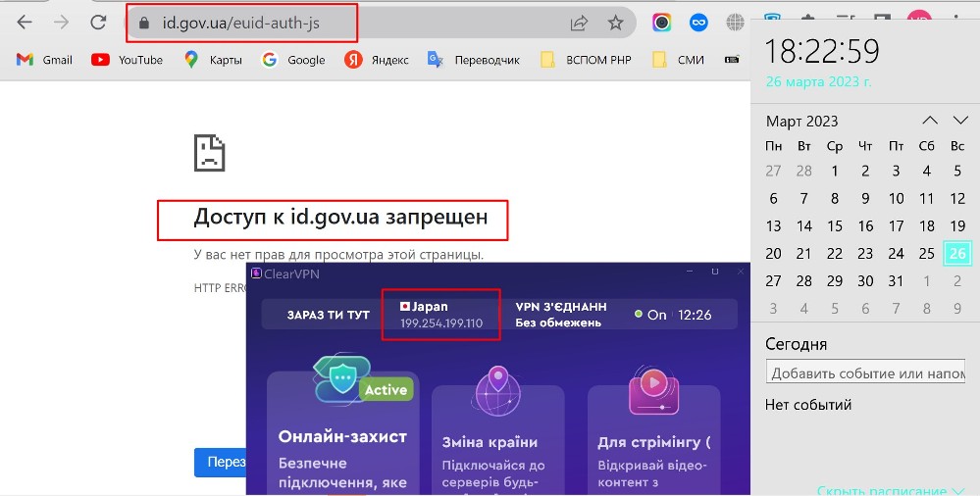980x496 pixels.
Task: Click the Март 2023 month header
Action: (x=801, y=122)
